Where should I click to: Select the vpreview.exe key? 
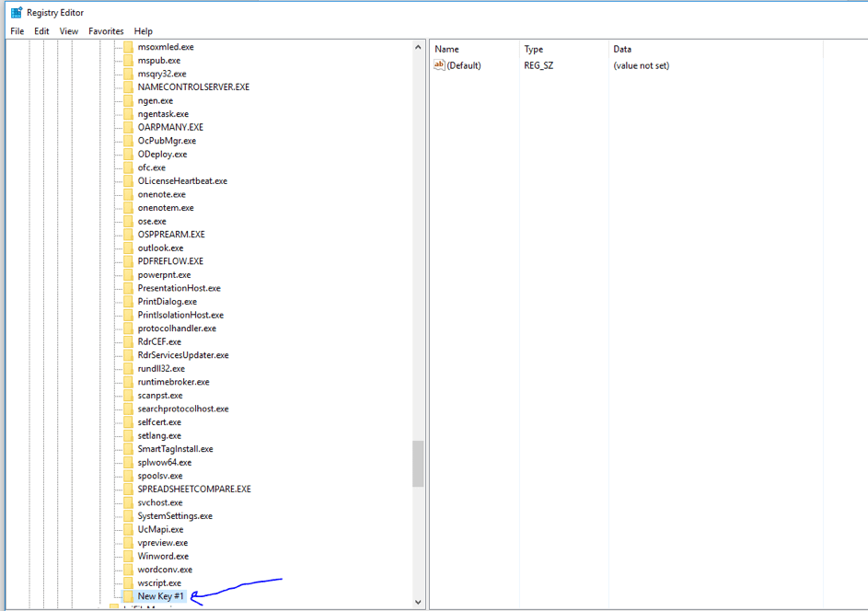tap(163, 543)
